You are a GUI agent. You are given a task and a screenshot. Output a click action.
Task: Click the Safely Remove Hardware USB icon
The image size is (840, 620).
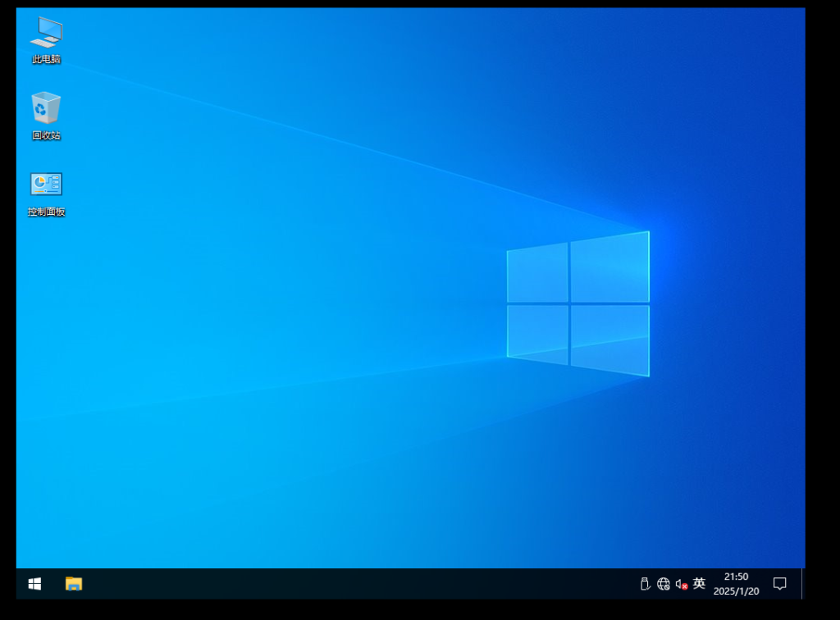(x=645, y=584)
